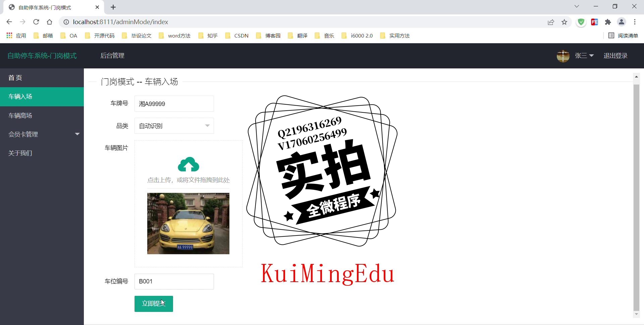Screen dimensions: 644x325
Task: Open 后台管理 in top navigation
Action: pos(112,56)
